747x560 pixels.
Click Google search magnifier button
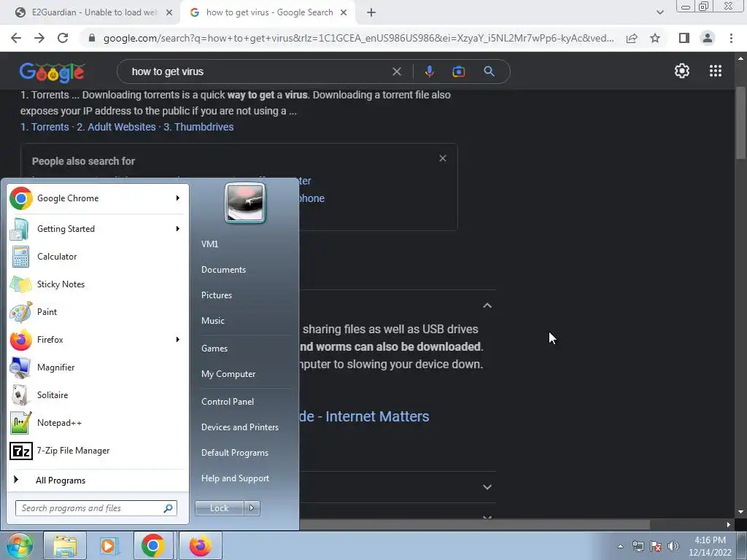coord(489,71)
